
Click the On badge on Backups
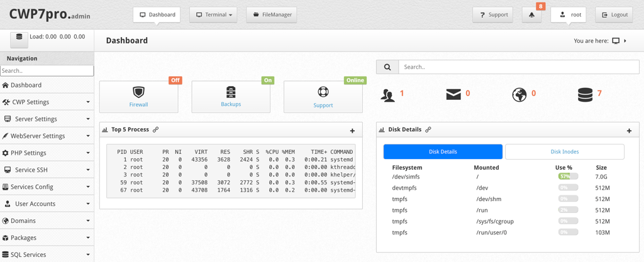[268, 80]
